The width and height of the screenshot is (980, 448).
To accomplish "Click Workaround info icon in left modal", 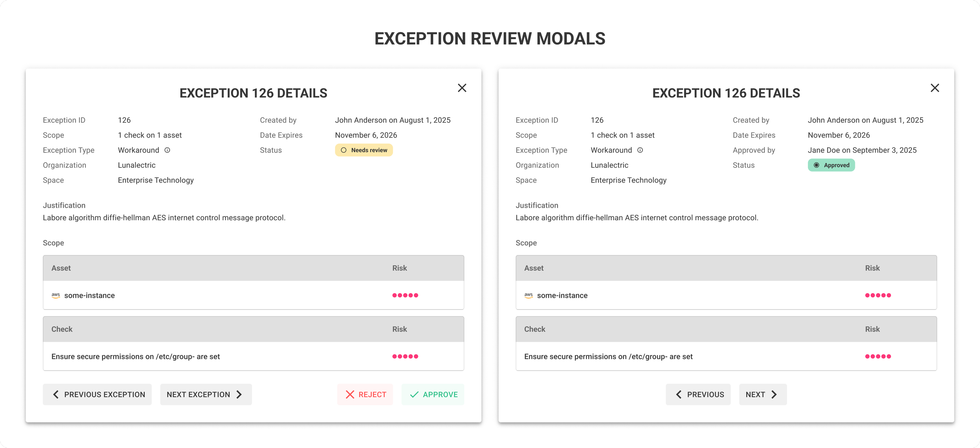I will pos(167,150).
